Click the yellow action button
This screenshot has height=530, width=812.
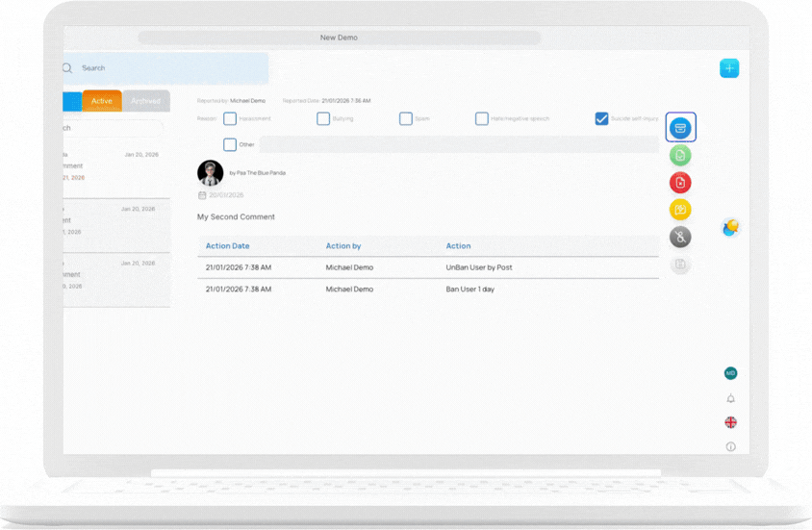click(680, 210)
